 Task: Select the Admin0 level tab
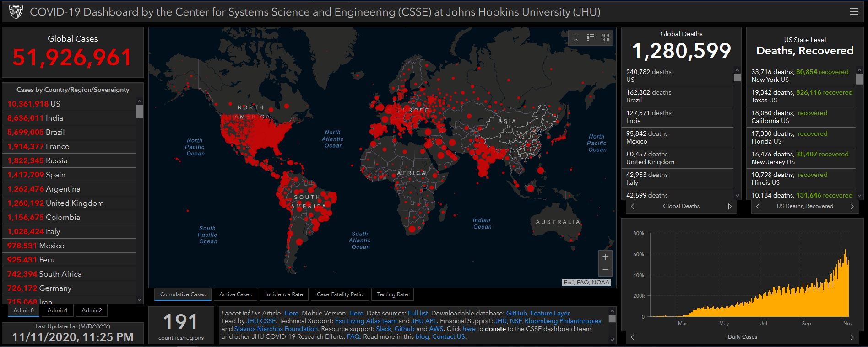(x=24, y=310)
